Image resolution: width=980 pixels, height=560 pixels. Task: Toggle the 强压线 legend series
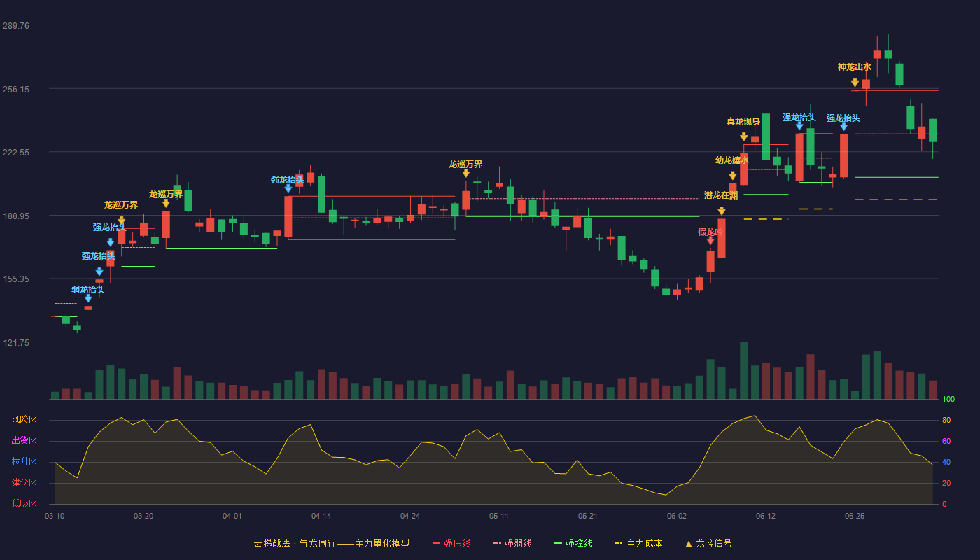pyautogui.click(x=451, y=543)
